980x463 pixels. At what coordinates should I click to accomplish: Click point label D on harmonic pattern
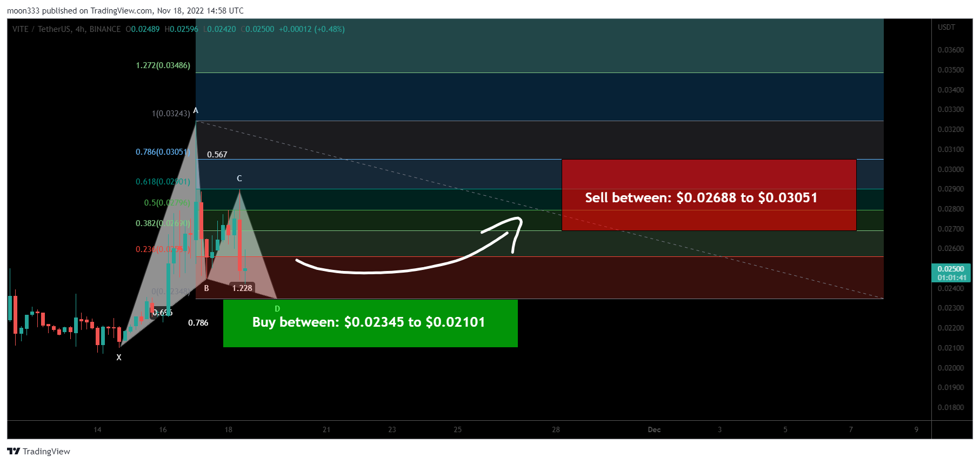point(277,309)
